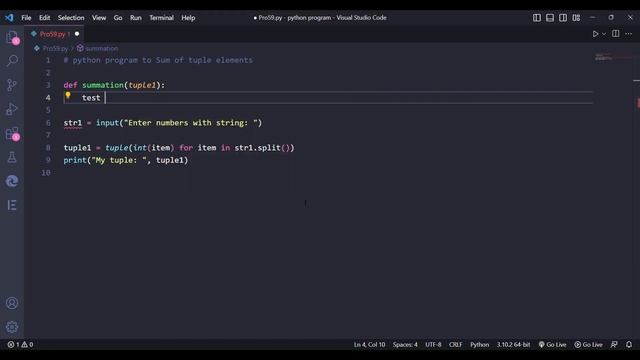Open the feedback icon in status bar
The image size is (640, 360).
614,344
